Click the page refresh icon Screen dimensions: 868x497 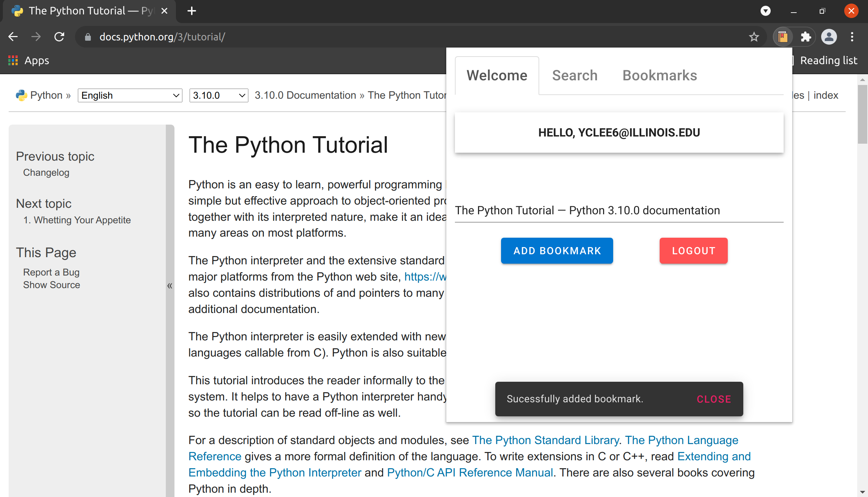pos(59,37)
